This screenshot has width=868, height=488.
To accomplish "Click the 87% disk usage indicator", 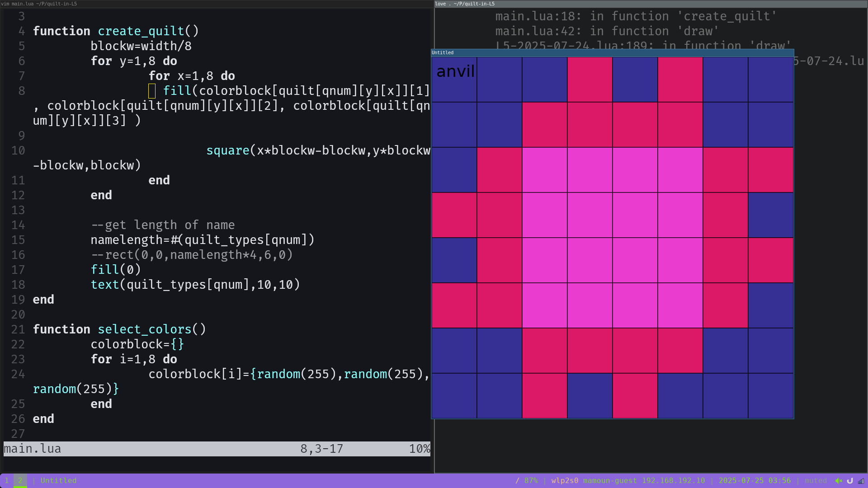I will tap(531, 481).
